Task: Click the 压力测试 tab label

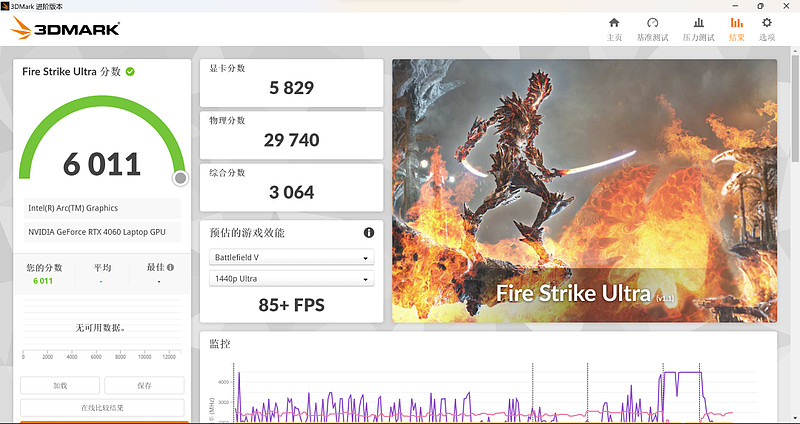Action: tap(698, 37)
